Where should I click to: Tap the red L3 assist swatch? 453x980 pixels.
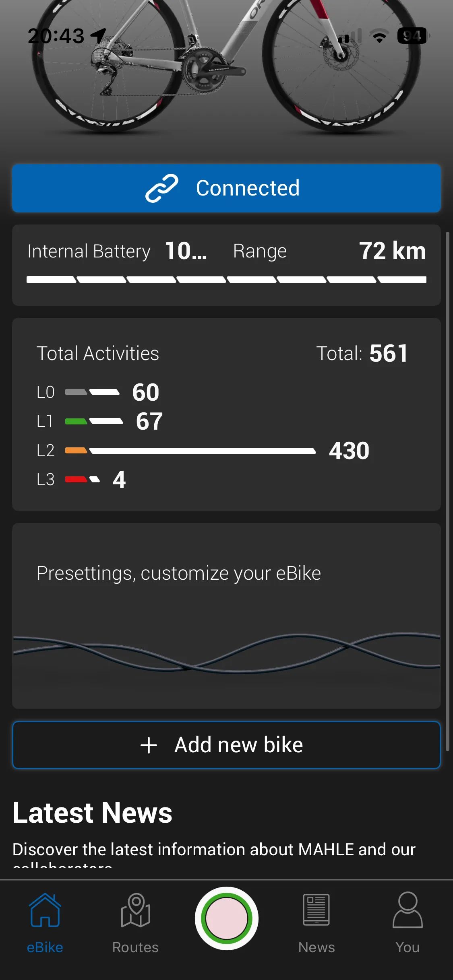tap(76, 480)
